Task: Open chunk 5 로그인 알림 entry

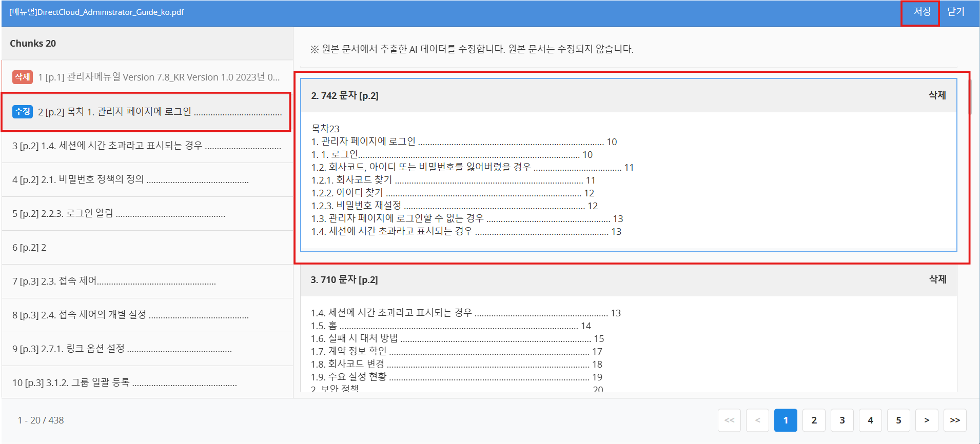Action: click(x=147, y=213)
